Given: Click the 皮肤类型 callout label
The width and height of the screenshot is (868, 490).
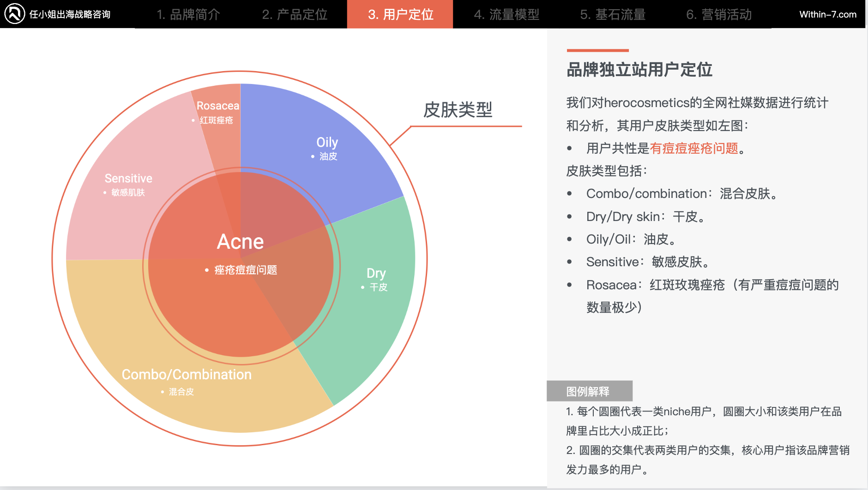Looking at the screenshot, I should (x=458, y=110).
